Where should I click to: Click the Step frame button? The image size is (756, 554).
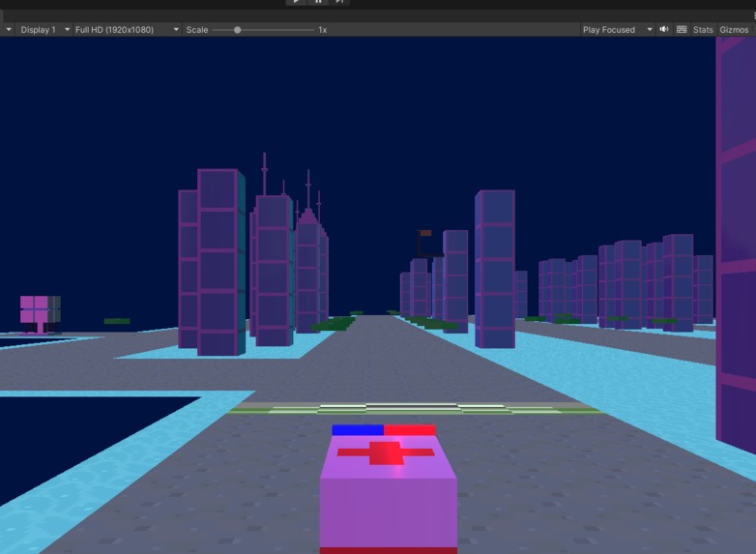pos(339,2)
